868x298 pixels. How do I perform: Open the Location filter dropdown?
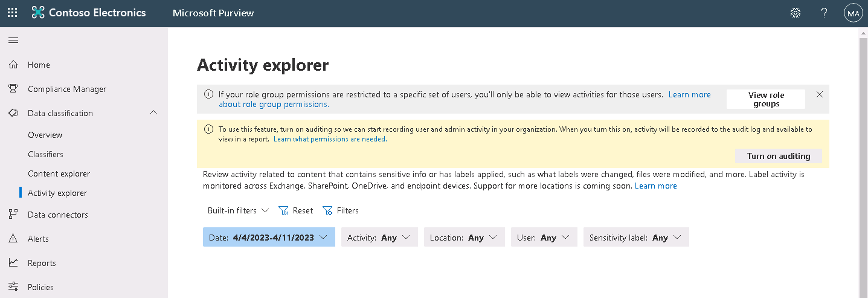pos(464,238)
